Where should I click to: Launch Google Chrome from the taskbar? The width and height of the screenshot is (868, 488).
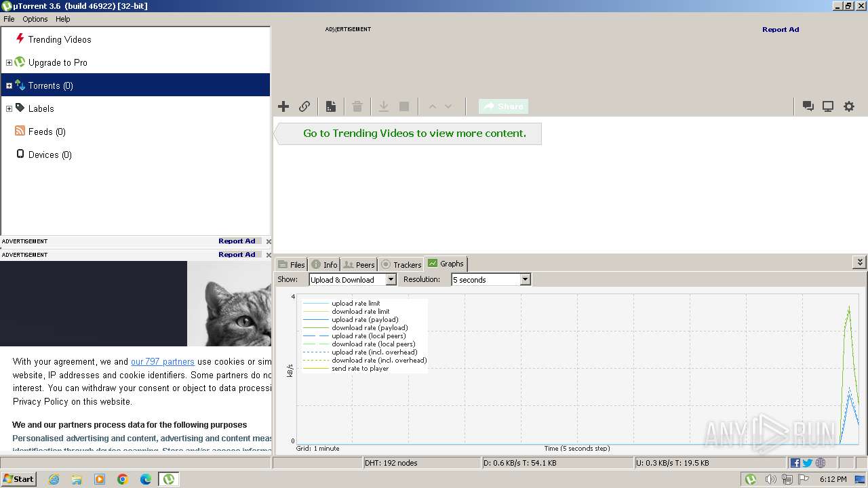click(x=123, y=479)
